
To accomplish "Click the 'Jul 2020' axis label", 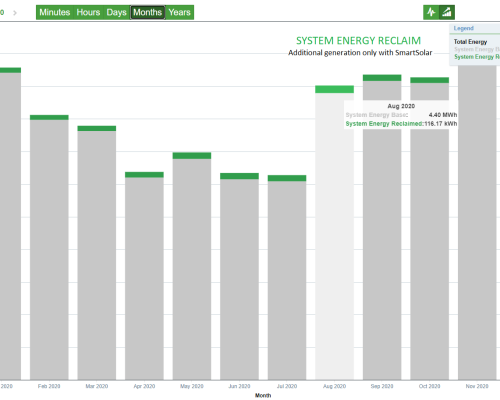I will point(287,386).
